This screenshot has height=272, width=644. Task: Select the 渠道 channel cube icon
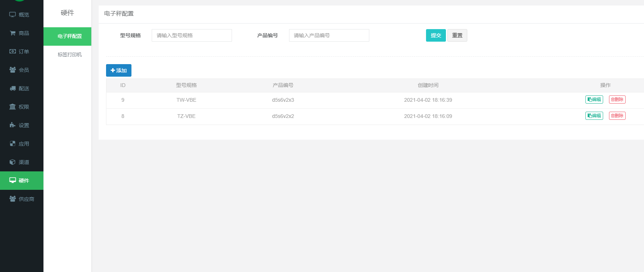(13, 162)
